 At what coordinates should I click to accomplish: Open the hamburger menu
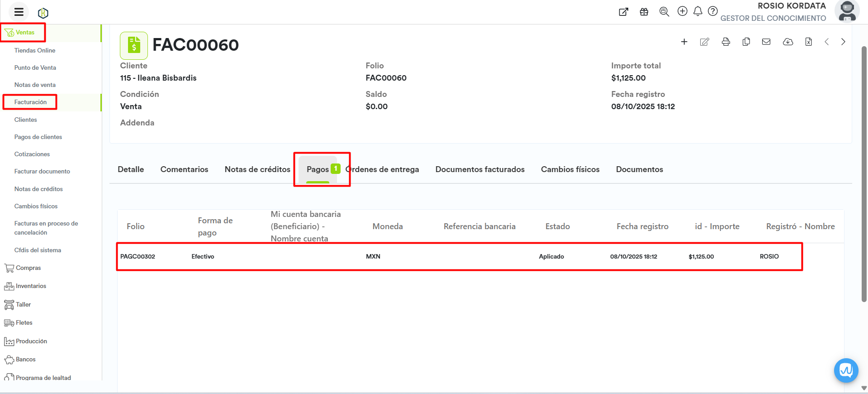coord(19,12)
